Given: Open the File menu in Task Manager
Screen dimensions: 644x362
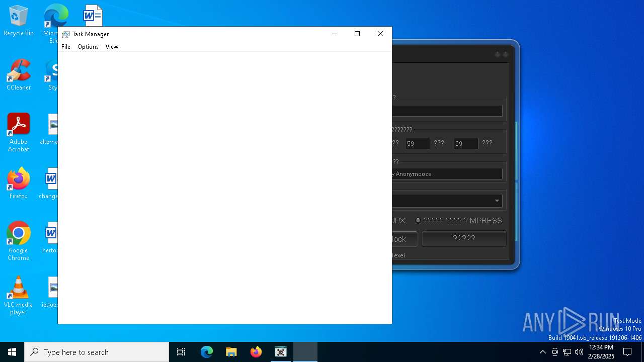Looking at the screenshot, I should point(66,47).
